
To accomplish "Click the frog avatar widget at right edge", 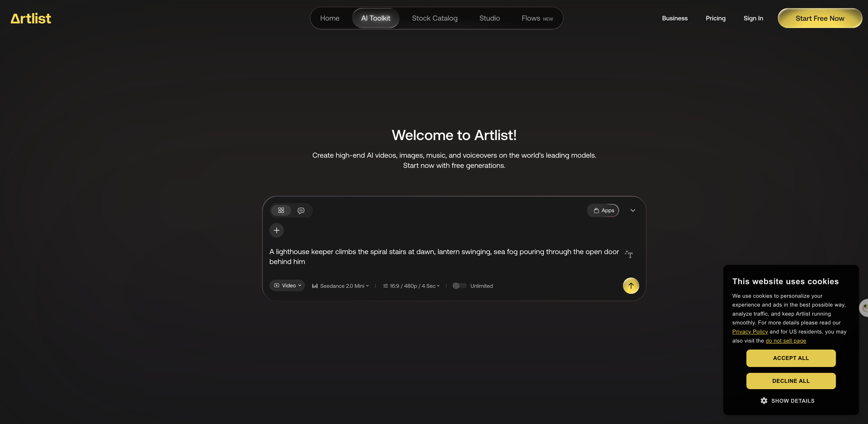I will click(x=864, y=308).
